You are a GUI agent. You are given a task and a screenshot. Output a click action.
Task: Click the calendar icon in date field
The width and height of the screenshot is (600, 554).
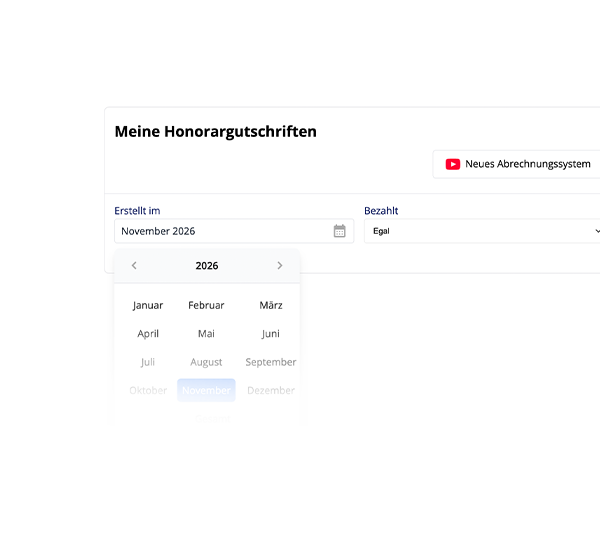339,231
